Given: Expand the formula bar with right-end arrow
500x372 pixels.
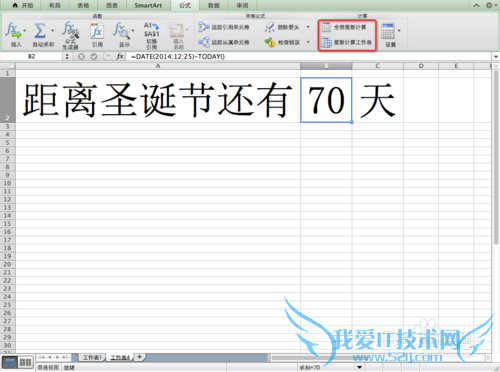Looking at the screenshot, I should [496, 57].
